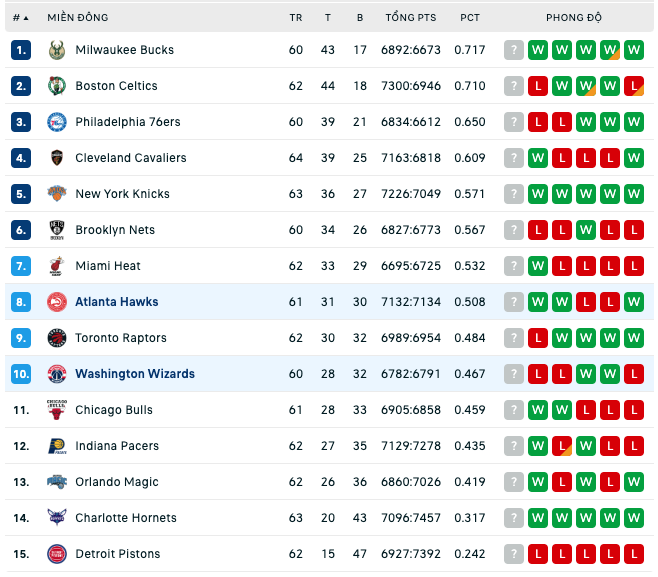Click the Atlanta Hawks red logo
The height and width of the screenshot is (577, 658).
pos(57,302)
